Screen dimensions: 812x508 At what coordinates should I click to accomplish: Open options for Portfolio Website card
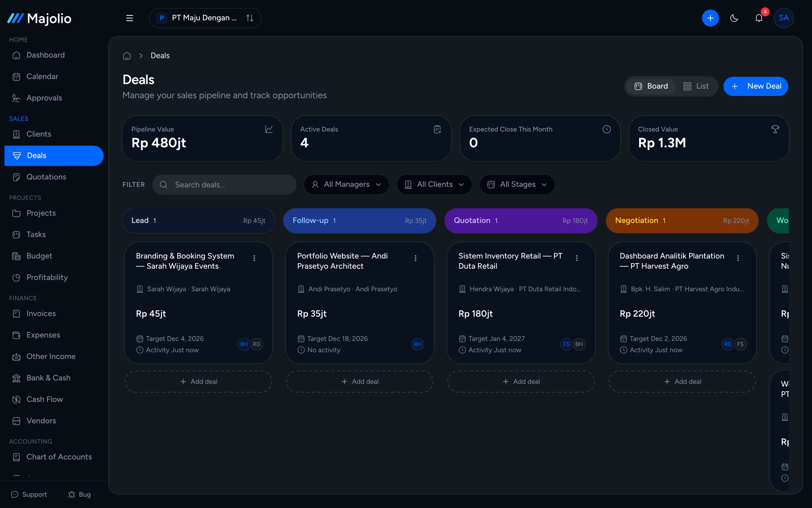[415, 258]
